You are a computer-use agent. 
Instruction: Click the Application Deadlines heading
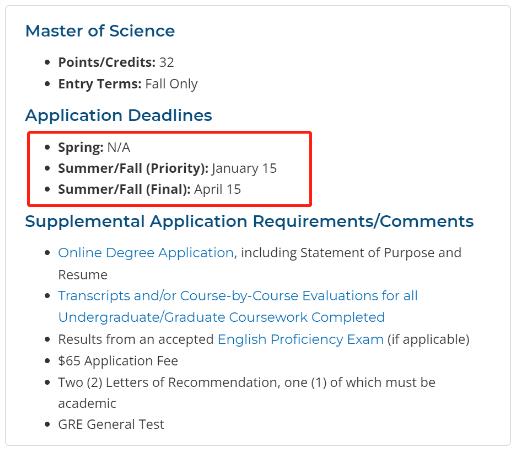pyautogui.click(x=119, y=115)
